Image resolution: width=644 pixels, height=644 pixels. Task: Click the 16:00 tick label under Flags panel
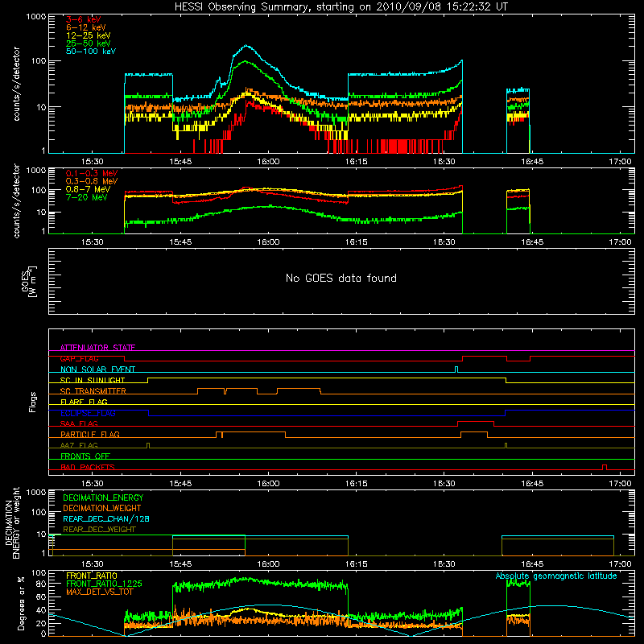268,484
